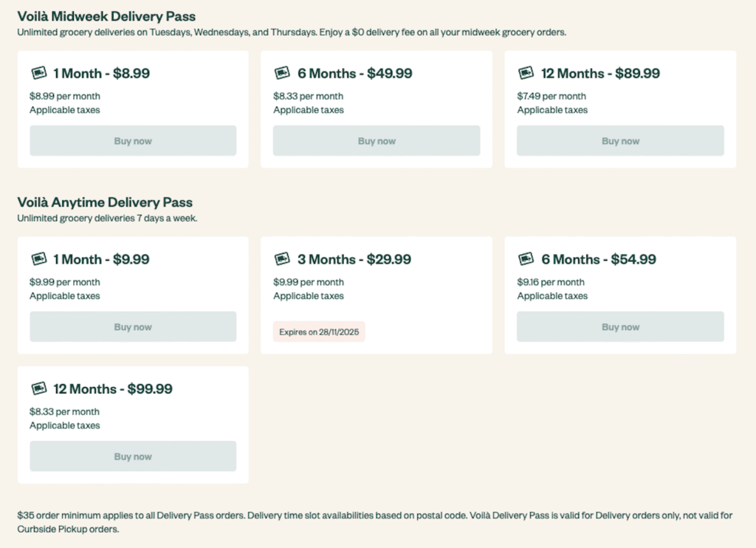This screenshot has width=756, height=548.
Task: Click pass icon on Anytime 6 Months card
Action: click(526, 259)
